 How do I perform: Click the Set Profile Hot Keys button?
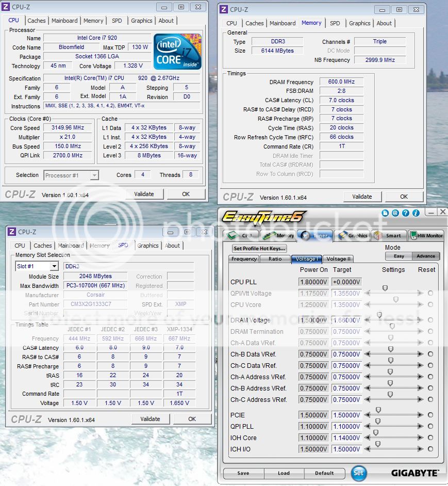pyautogui.click(x=259, y=248)
